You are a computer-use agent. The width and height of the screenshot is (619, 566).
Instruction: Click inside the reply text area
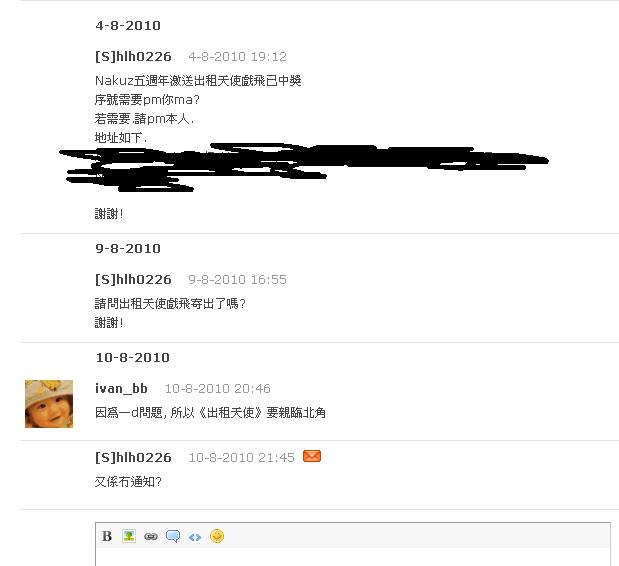click(353, 557)
